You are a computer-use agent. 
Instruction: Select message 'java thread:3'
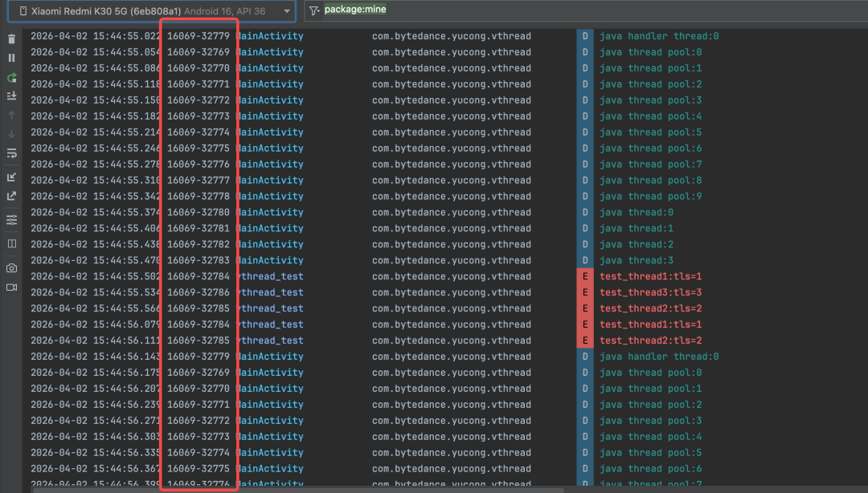coord(637,261)
